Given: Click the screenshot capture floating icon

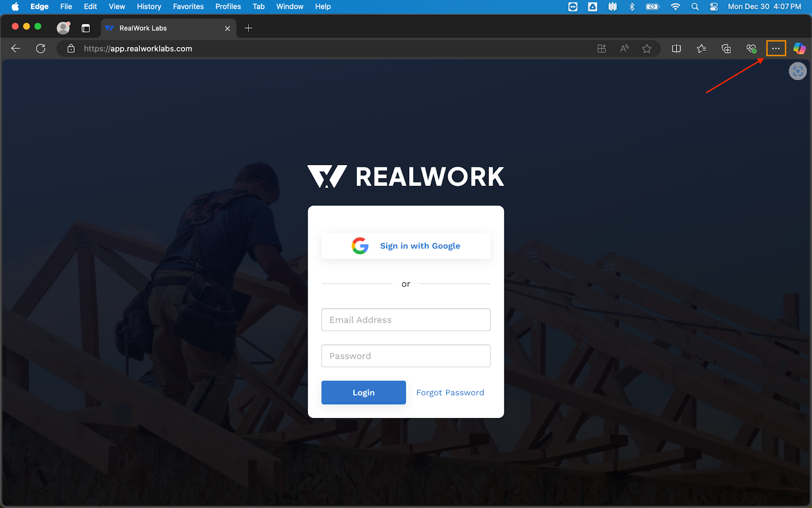Looking at the screenshot, I should 798,71.
